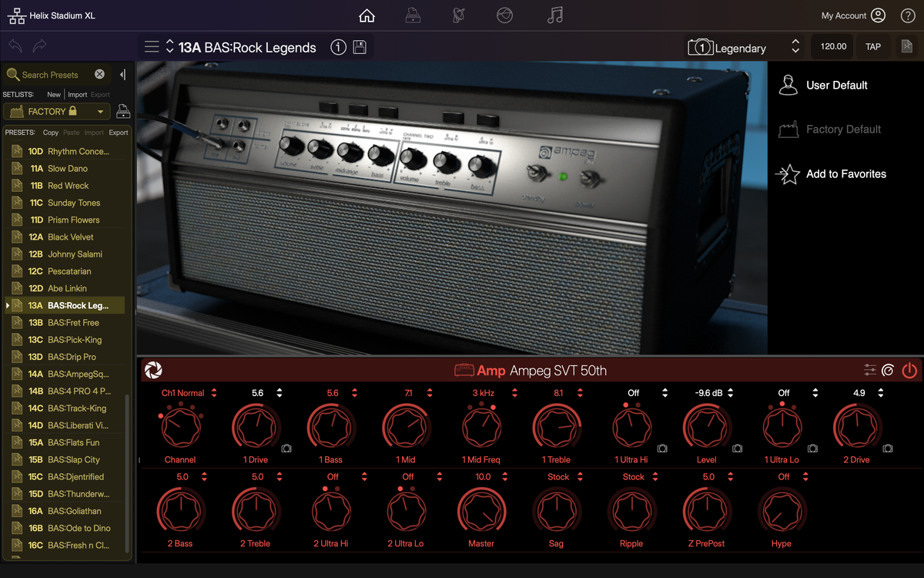Select the BAS:Slap City preset
The image size is (924, 578).
73,459
